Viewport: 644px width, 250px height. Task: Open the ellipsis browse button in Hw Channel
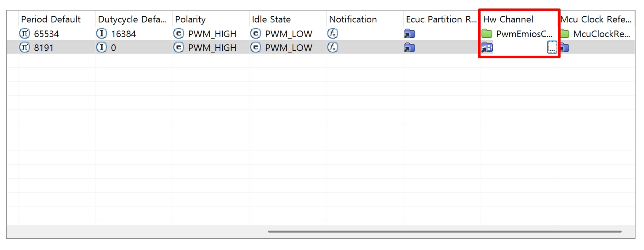point(552,48)
